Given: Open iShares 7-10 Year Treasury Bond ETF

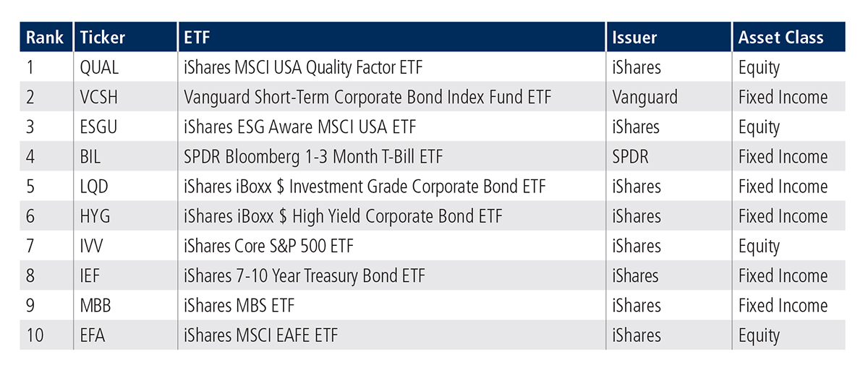Looking at the screenshot, I should click(x=305, y=276).
